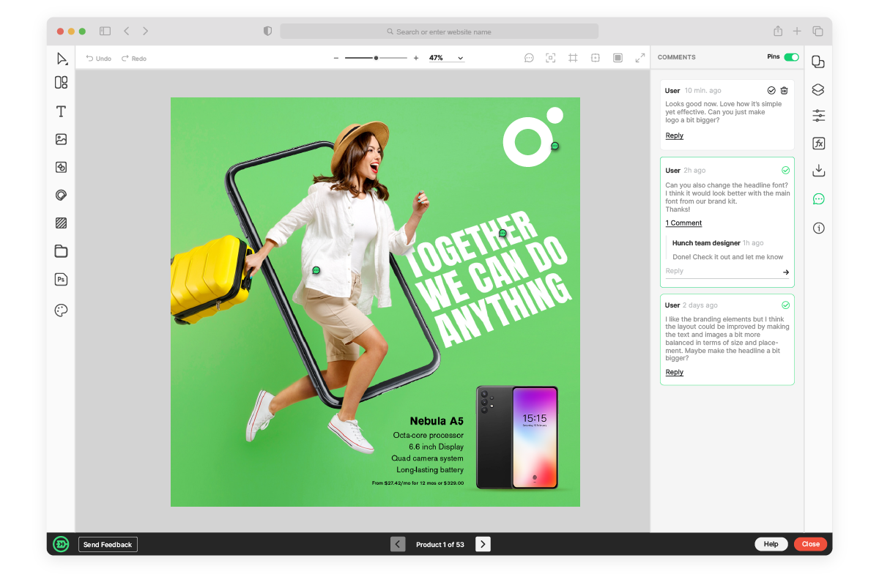Toggle the Pins switch off

791,57
